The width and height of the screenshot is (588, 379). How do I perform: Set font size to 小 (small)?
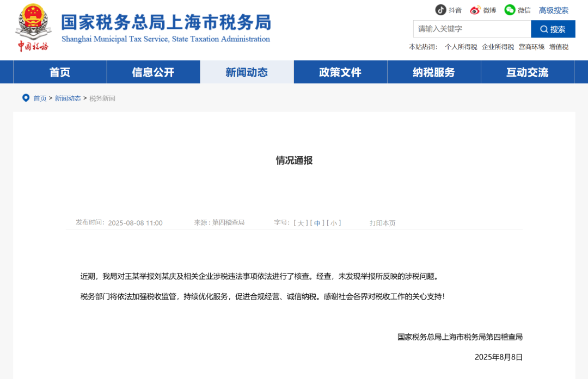334,223
